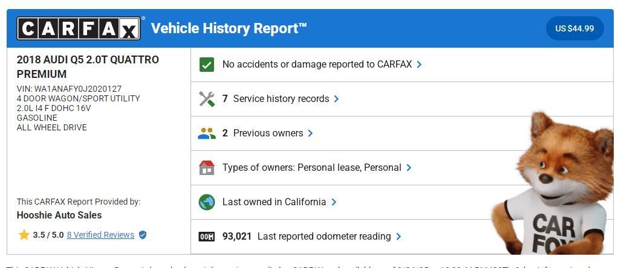Open the 8 Verified Reviews link
644x268 pixels.
point(100,235)
